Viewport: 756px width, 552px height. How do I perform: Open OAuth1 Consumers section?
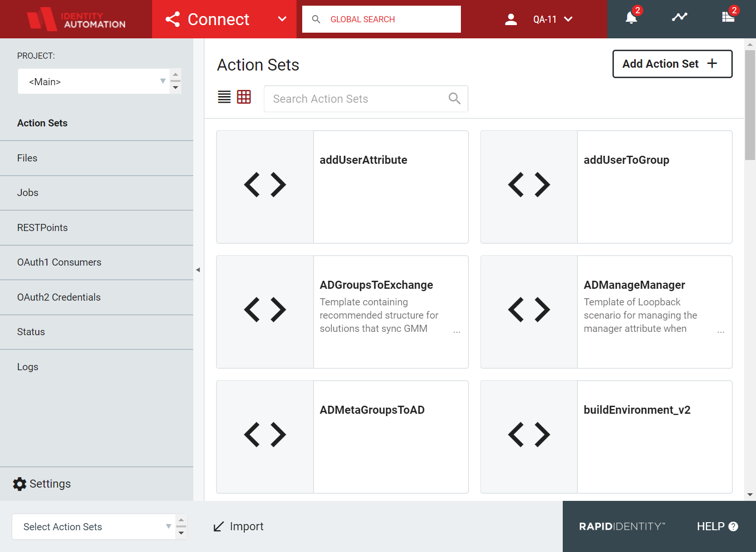coord(97,262)
